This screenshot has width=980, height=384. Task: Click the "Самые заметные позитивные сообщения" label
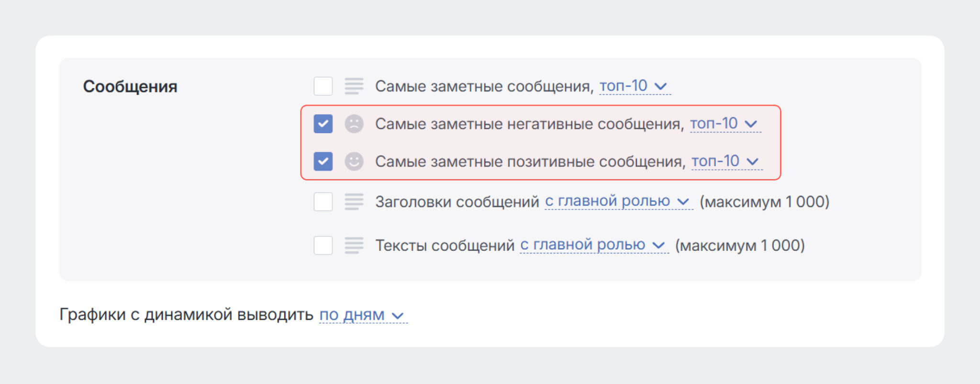pos(530,161)
